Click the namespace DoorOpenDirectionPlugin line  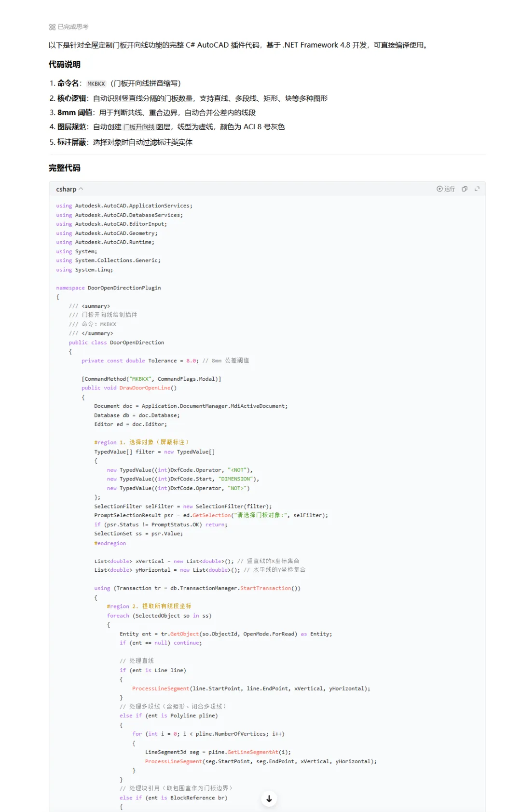109,288
